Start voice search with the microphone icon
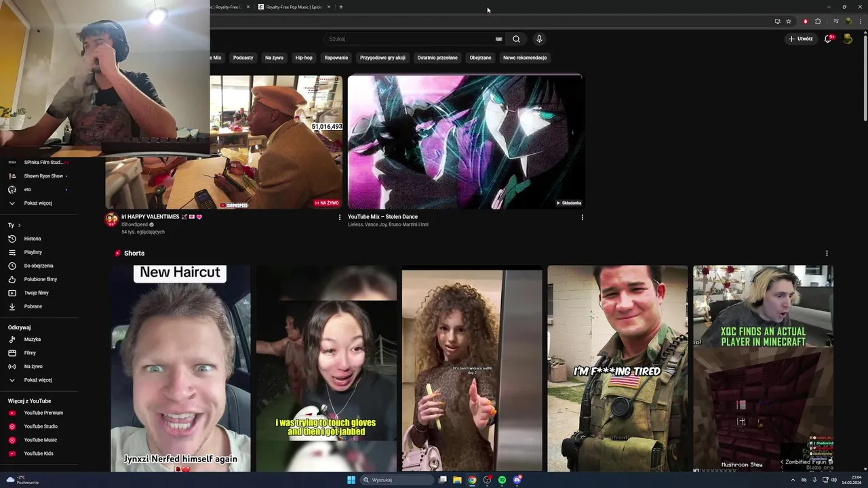Screen dimensions: 868x488 pyautogui.click(x=539, y=39)
